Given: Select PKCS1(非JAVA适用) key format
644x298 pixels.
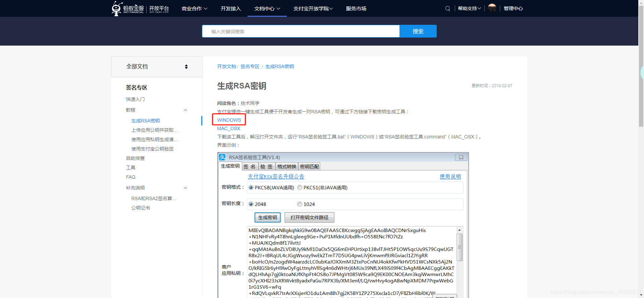Looking at the screenshot, I should coord(322,188).
